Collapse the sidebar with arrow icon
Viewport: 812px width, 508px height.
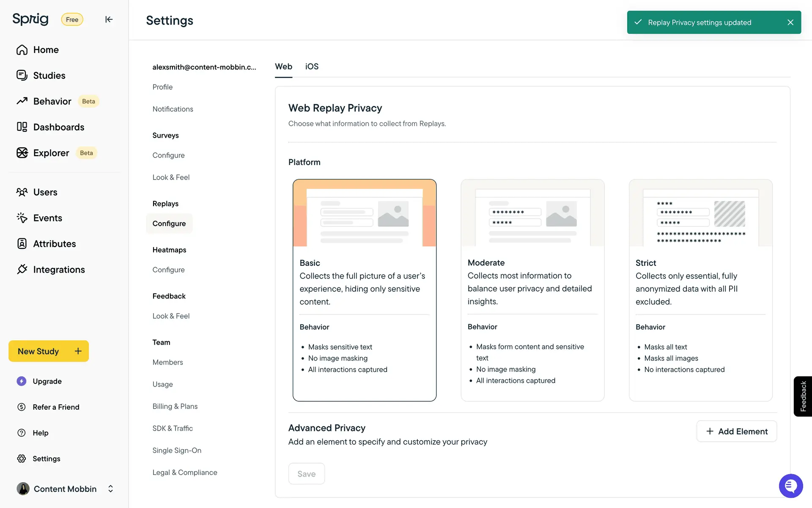coord(109,19)
